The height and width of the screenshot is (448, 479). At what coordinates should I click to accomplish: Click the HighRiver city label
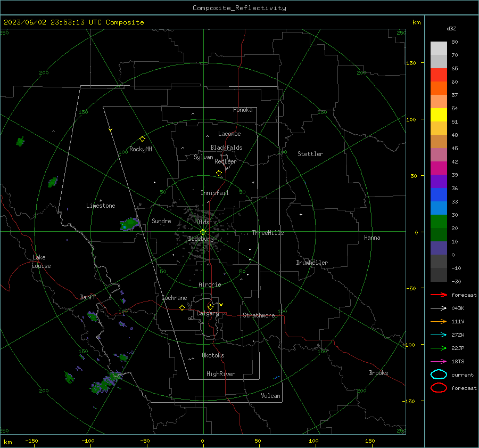pos(221,374)
